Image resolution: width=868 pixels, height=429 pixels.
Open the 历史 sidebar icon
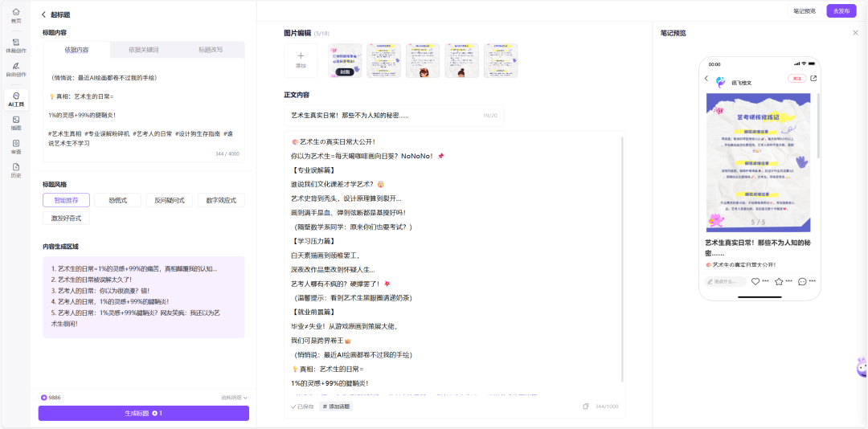click(x=16, y=170)
